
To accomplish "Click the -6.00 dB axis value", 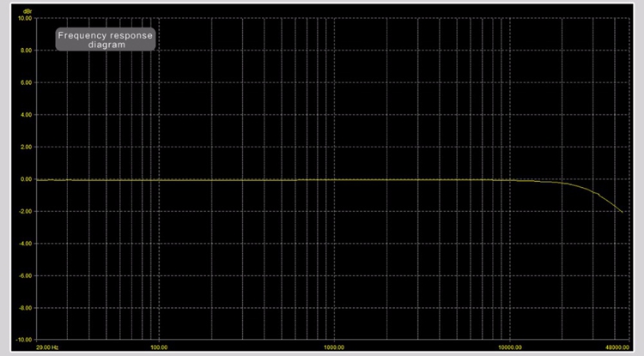I will point(26,275).
